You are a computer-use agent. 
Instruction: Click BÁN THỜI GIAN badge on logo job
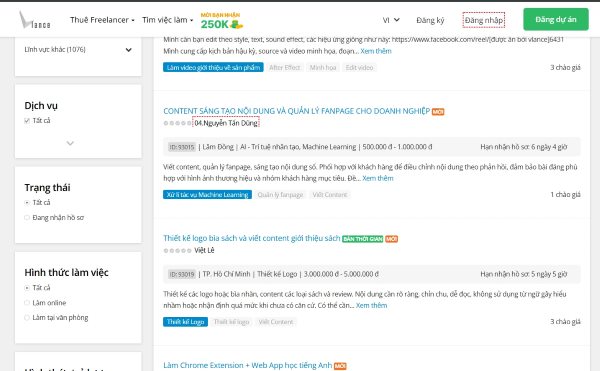point(362,239)
